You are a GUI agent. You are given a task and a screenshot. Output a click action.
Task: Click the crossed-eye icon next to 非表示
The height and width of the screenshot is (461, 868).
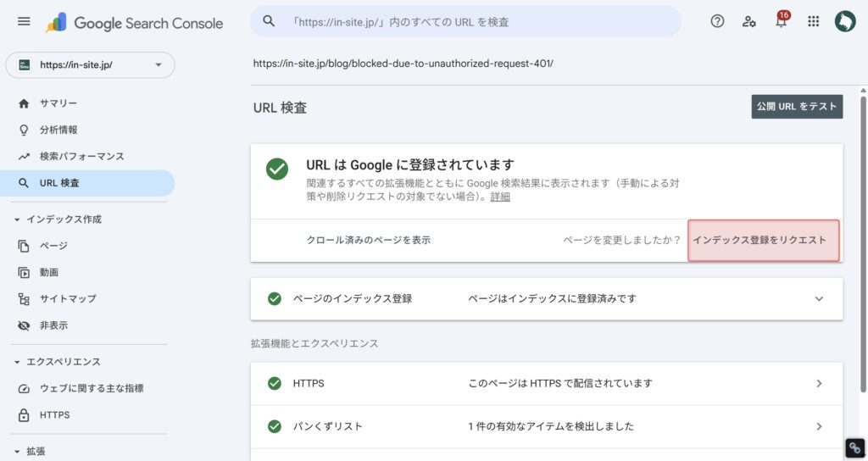click(23, 325)
